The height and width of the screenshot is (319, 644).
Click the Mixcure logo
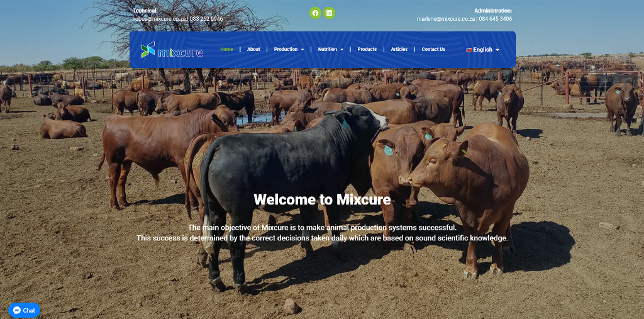[172, 50]
